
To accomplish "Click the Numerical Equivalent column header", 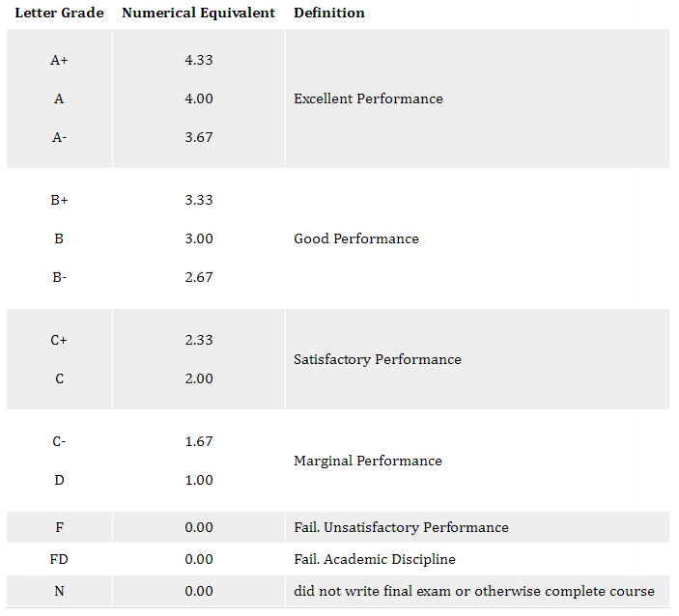I will click(198, 14).
